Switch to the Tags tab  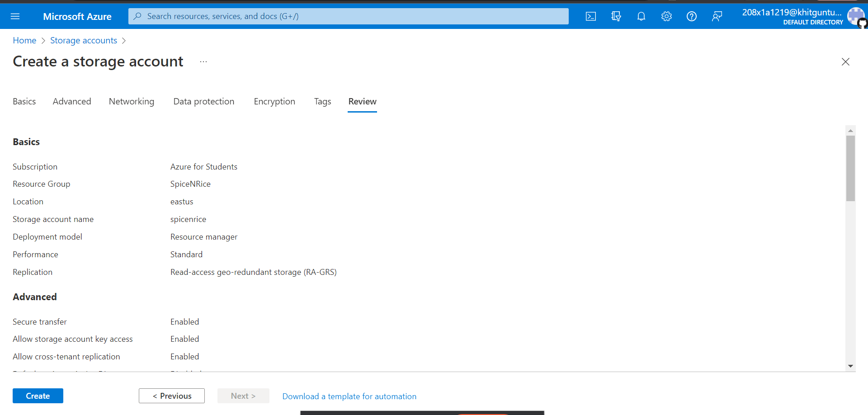(322, 101)
